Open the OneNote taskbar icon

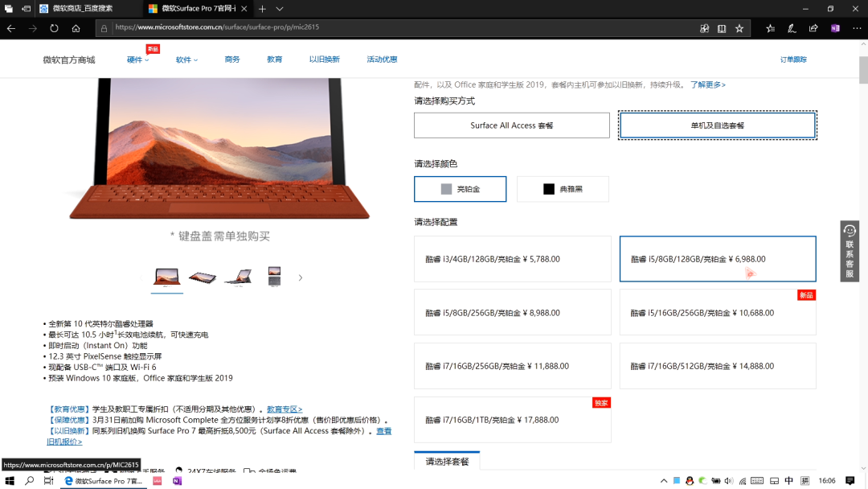pyautogui.click(x=177, y=481)
